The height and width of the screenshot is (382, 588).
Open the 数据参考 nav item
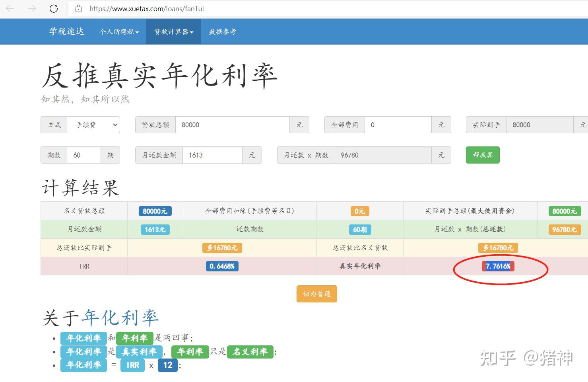tap(222, 31)
